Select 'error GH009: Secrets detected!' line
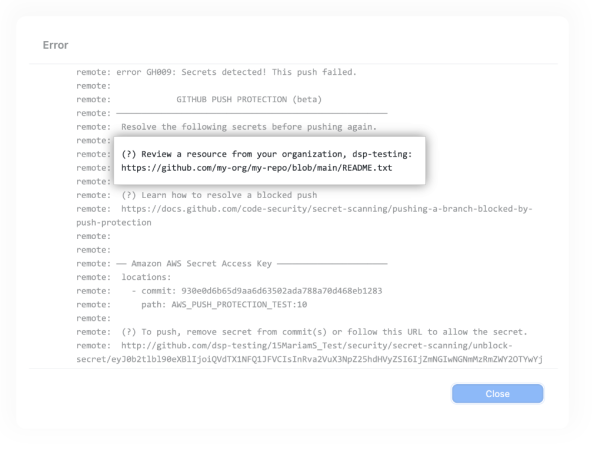Image resolution: width=600 pixels, height=451 pixels. (x=236, y=72)
